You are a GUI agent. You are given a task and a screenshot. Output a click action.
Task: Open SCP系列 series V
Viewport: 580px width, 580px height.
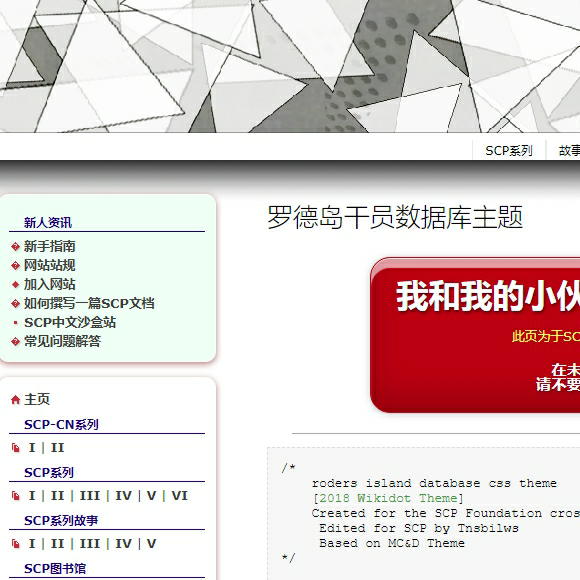click(151, 496)
